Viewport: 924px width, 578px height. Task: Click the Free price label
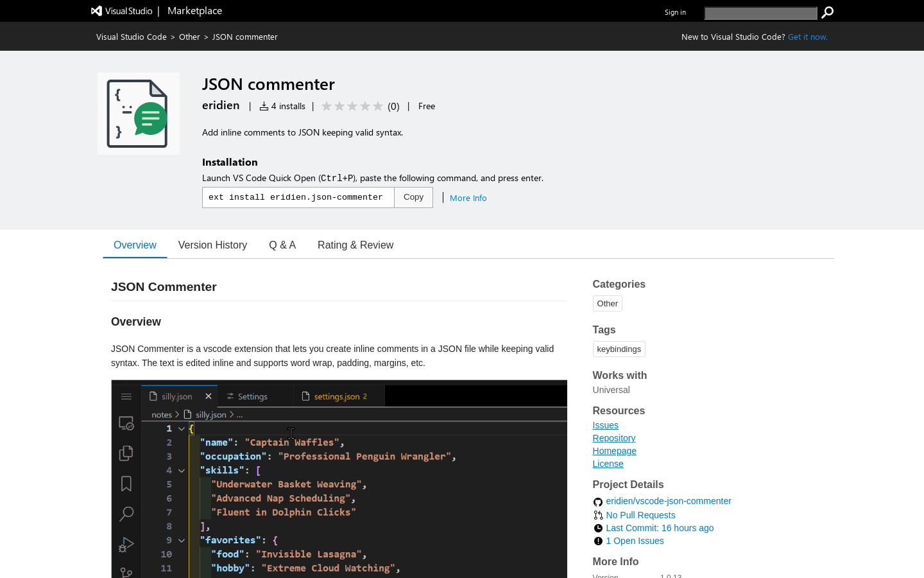427,106
